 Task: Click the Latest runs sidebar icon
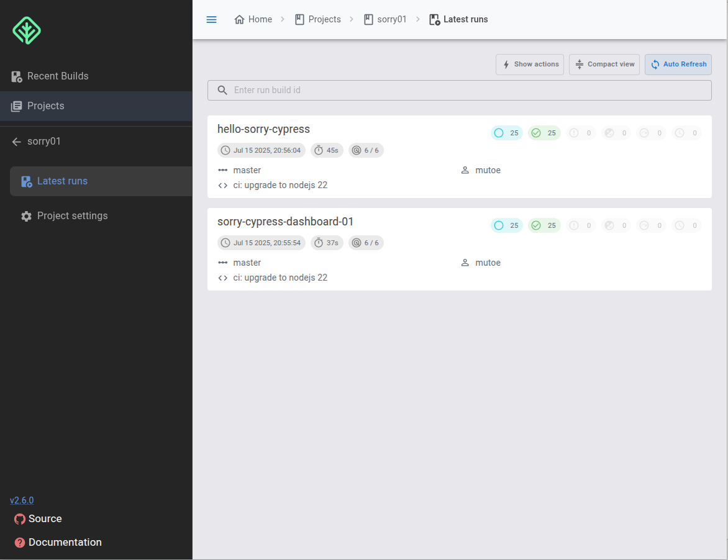[27, 181]
